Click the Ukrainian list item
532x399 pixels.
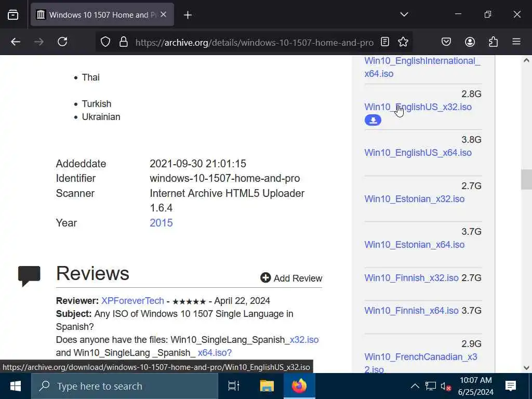click(101, 117)
